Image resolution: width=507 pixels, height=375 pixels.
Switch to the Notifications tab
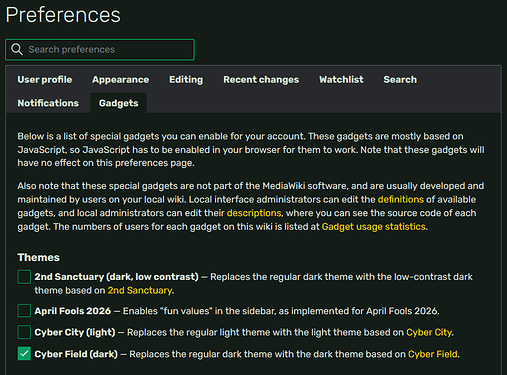coord(48,103)
